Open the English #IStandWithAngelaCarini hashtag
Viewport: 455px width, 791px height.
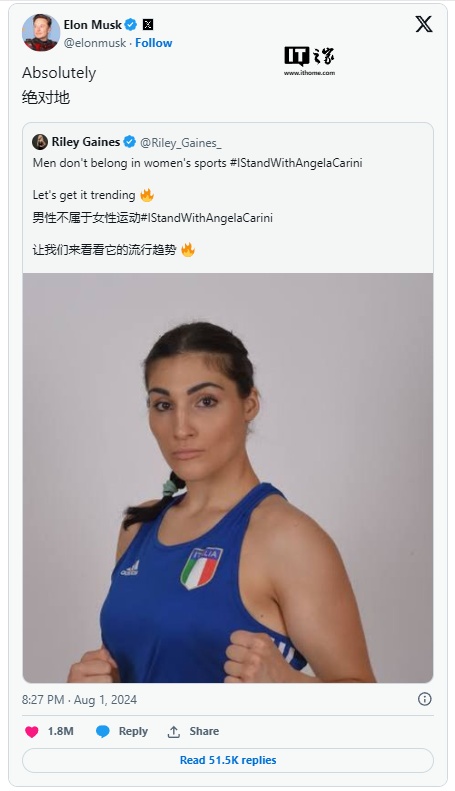(296, 163)
